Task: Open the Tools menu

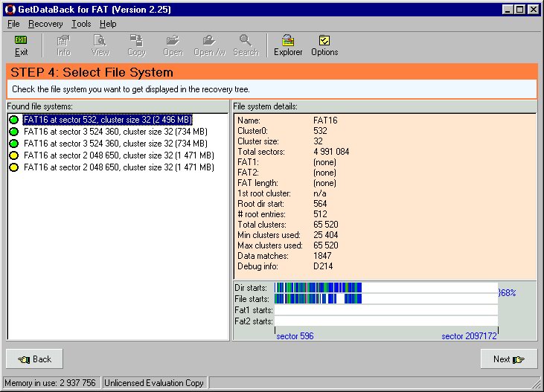Action: (x=81, y=24)
